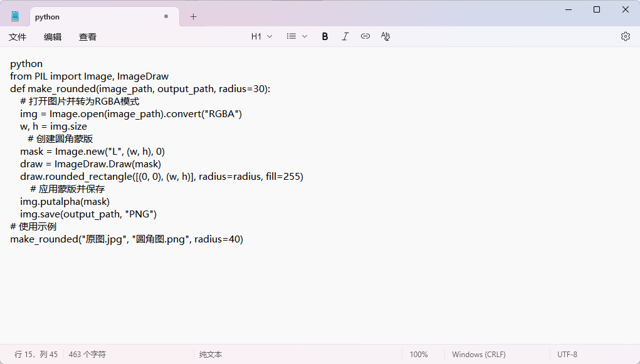This screenshot has width=640, height=364.
Task: Add a new tab
Action: coord(193,17)
